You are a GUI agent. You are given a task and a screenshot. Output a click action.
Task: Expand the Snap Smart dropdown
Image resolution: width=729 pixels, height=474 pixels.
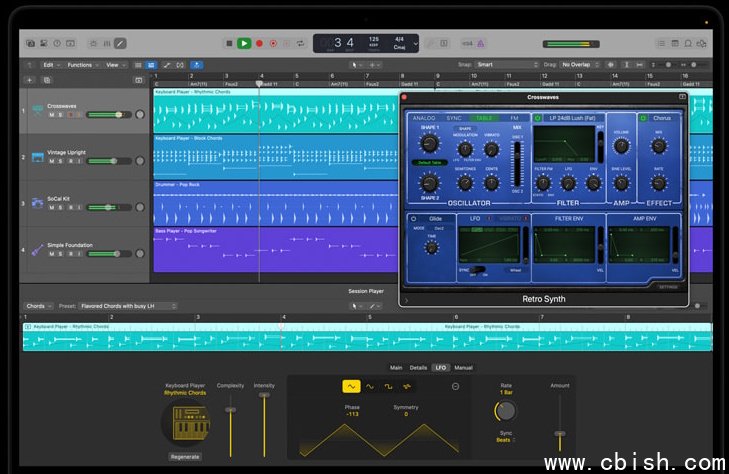pos(507,65)
